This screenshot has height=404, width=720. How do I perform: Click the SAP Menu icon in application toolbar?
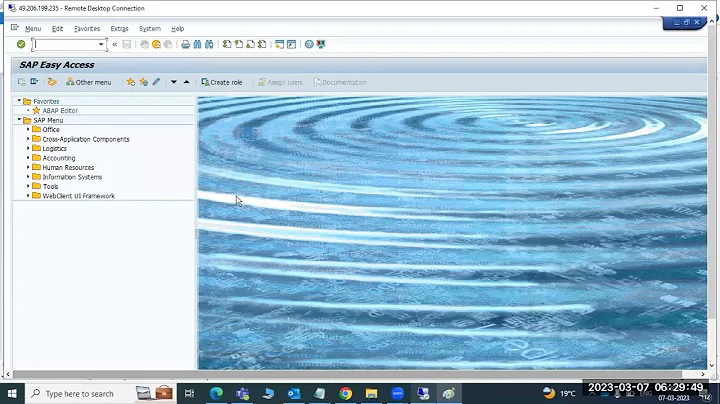(34, 82)
